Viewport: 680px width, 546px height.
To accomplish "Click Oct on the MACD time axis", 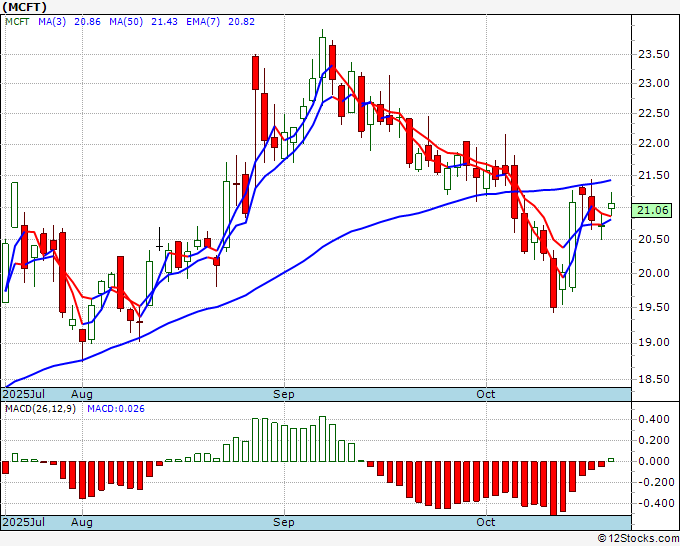I will (x=486, y=522).
